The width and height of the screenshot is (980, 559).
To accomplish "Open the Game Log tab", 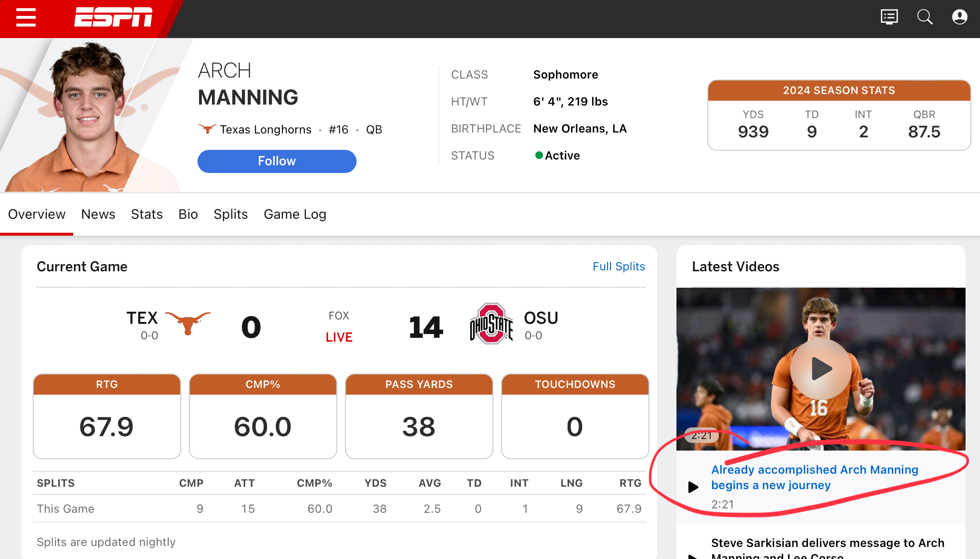I will [295, 214].
